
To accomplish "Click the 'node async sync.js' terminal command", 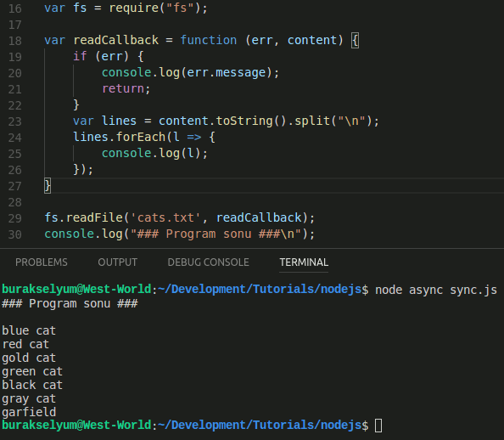I will pos(436,290).
